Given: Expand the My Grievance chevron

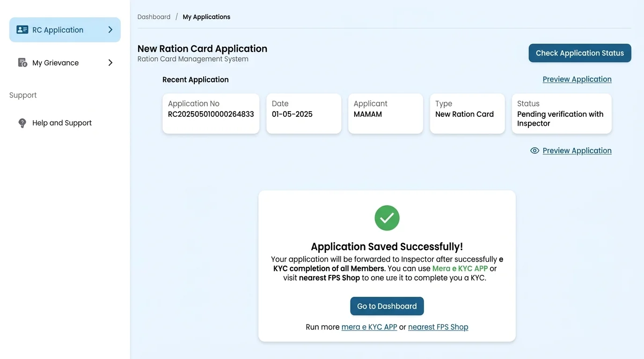Looking at the screenshot, I should (110, 63).
